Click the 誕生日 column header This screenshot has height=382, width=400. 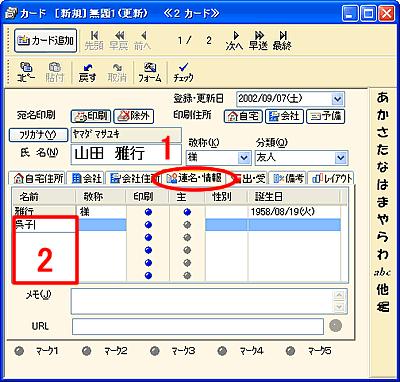pyautogui.click(x=293, y=197)
